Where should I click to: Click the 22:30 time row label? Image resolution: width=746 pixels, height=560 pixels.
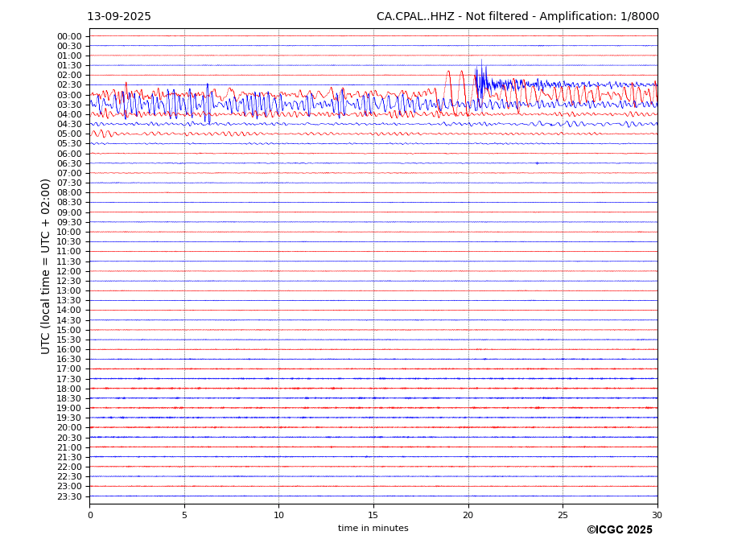click(x=69, y=477)
